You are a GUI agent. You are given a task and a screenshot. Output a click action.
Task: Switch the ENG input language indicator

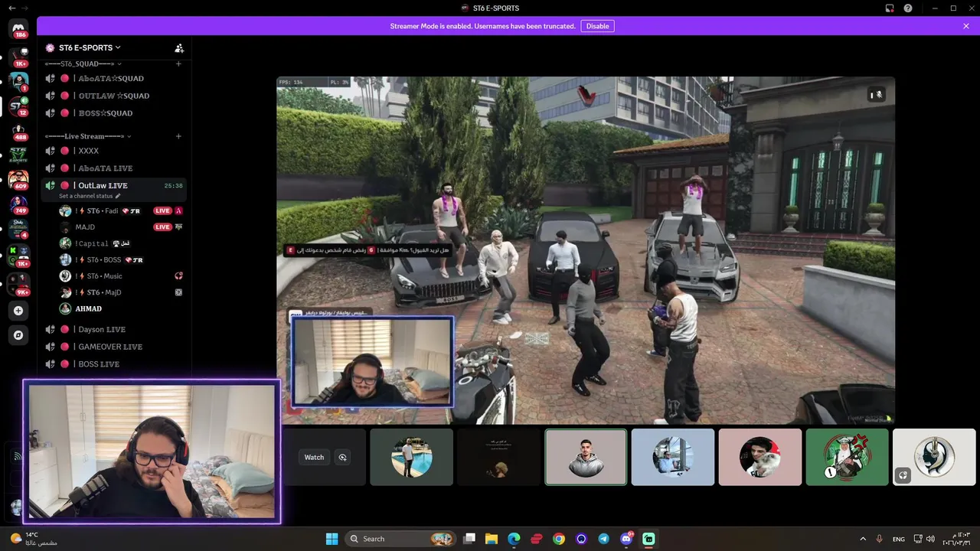(899, 539)
